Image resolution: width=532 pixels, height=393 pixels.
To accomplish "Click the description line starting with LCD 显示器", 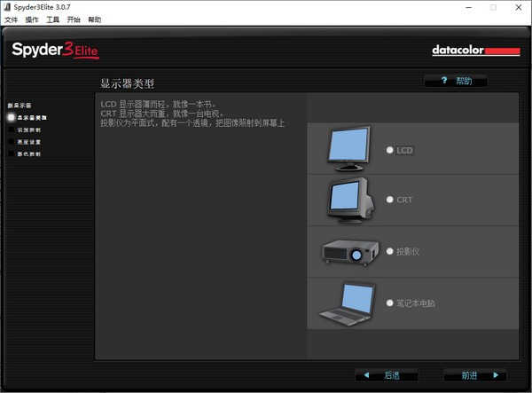I will pos(158,104).
